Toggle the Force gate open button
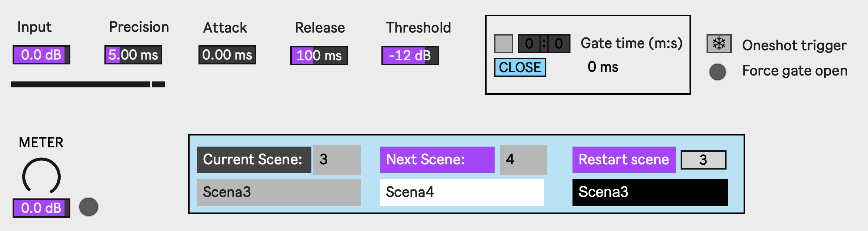 (717, 72)
